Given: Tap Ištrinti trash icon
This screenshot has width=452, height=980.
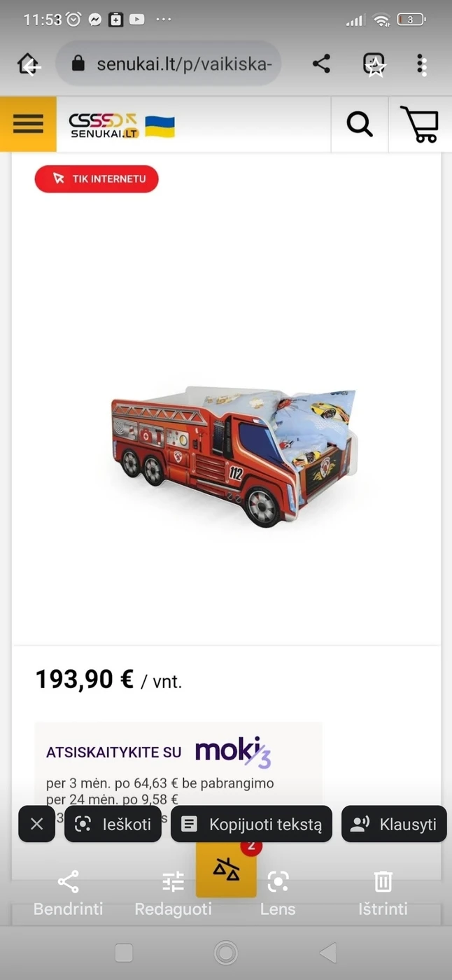Looking at the screenshot, I should (383, 893).
